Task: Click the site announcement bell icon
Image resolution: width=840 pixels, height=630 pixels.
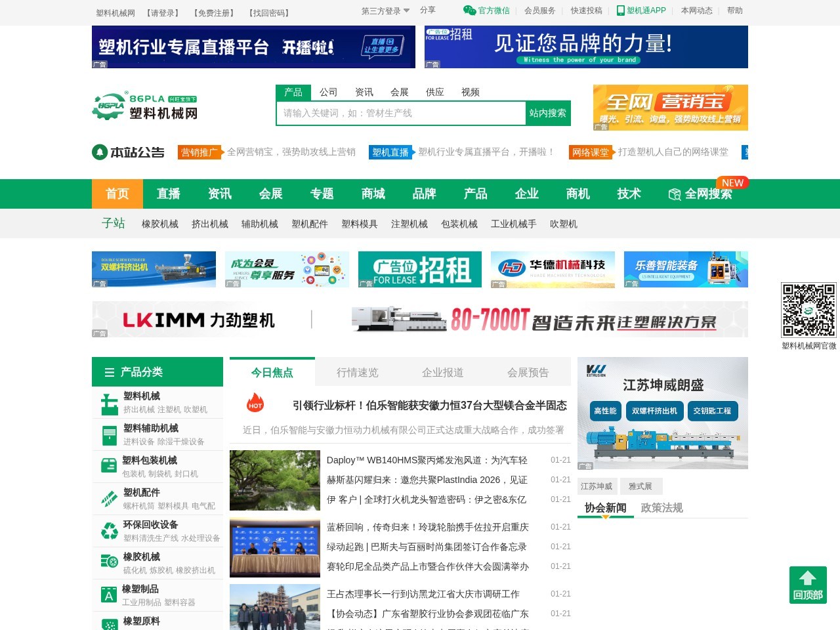Action: [100, 152]
